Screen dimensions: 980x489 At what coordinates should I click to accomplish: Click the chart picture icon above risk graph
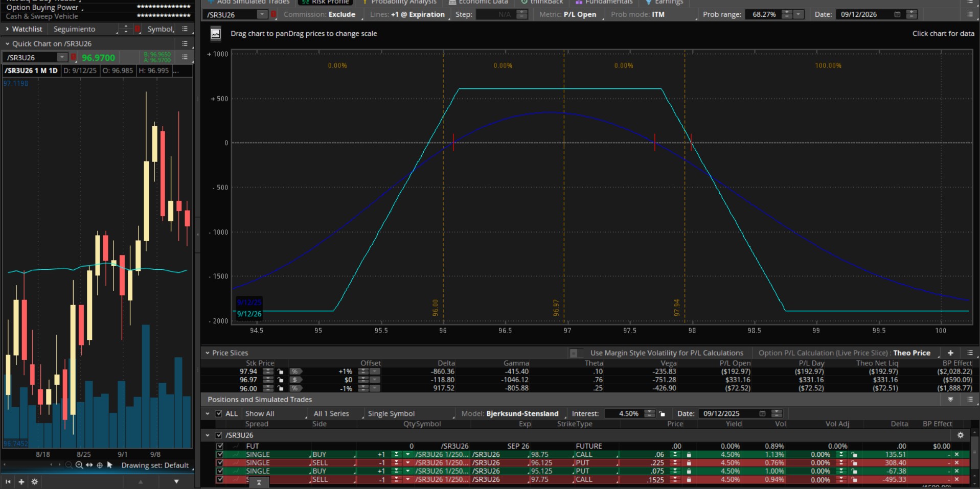coord(216,34)
